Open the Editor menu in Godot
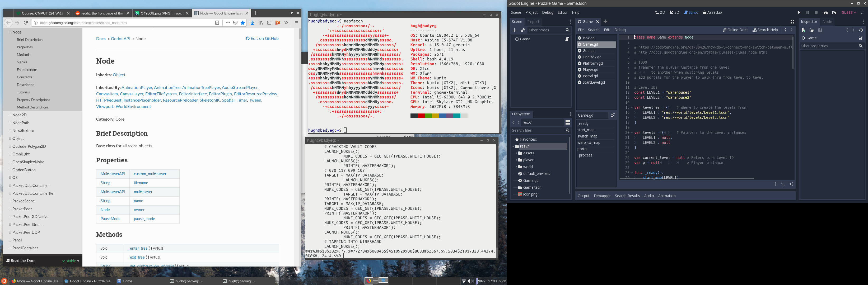The image size is (868, 285). (562, 12)
